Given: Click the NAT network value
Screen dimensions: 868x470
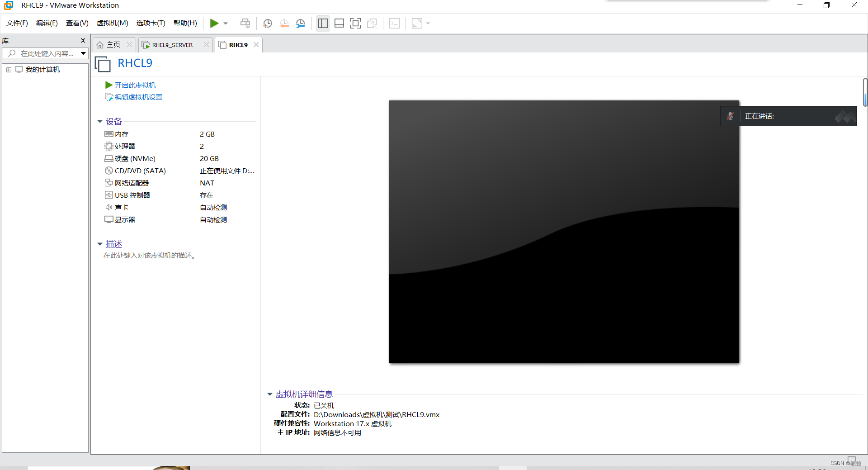Looking at the screenshot, I should pos(207,183).
